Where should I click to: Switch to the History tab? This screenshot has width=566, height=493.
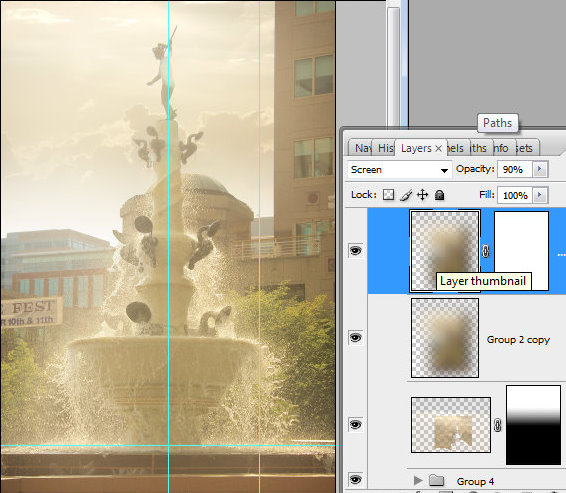(384, 148)
